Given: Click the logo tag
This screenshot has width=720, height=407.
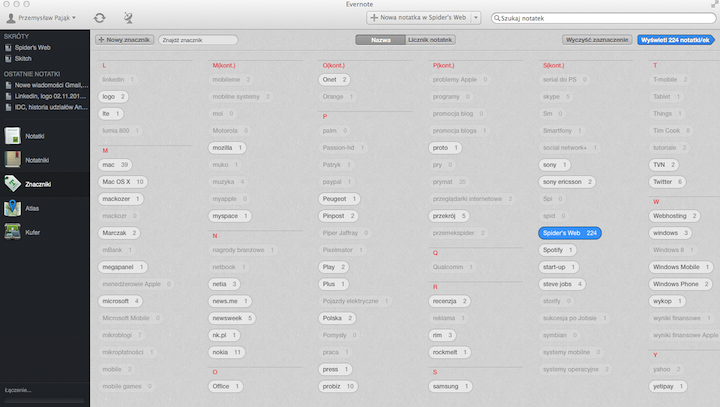Looking at the screenshot, I should click(x=113, y=96).
